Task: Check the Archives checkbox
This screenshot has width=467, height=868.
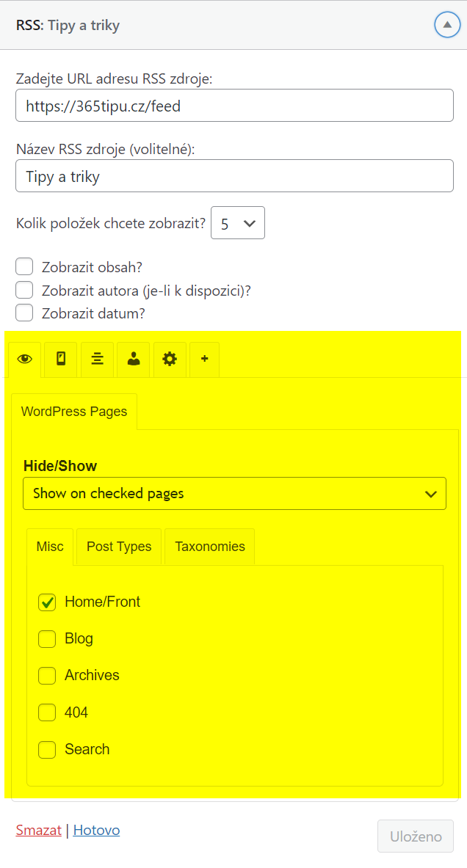Action: (47, 676)
